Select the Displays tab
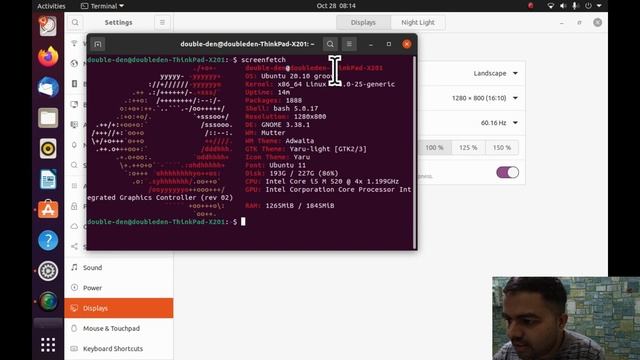This screenshot has height=360, width=640. coord(363,22)
